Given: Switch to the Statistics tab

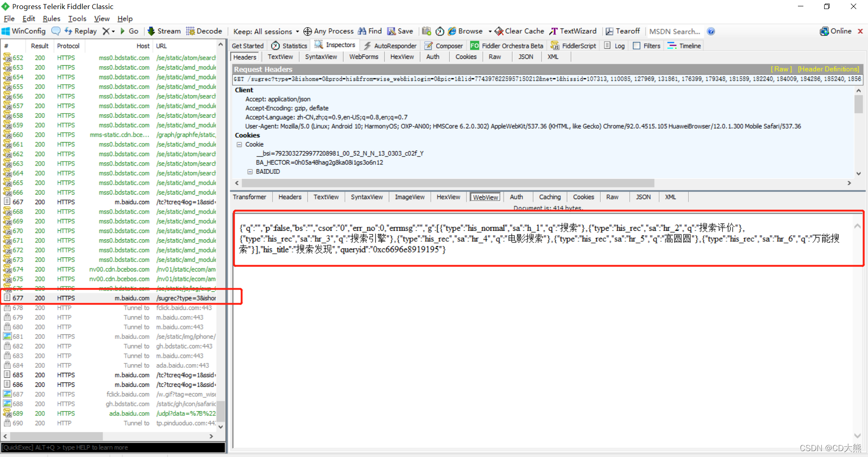Looking at the screenshot, I should point(289,46).
